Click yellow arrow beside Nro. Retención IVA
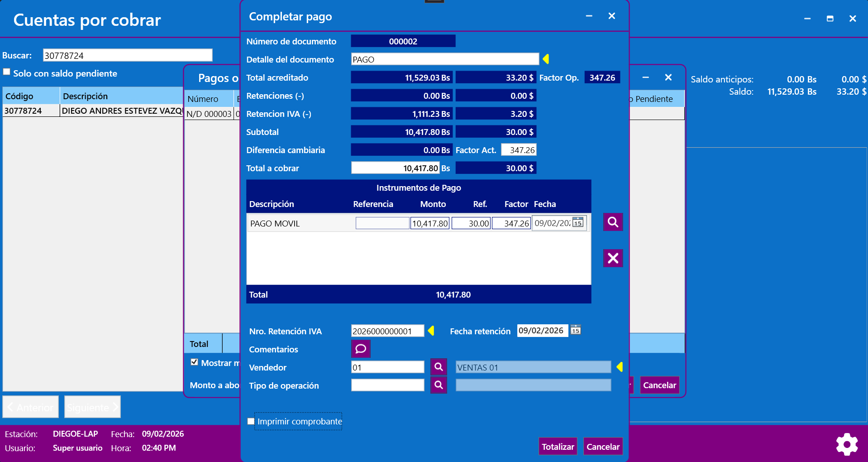 431,331
